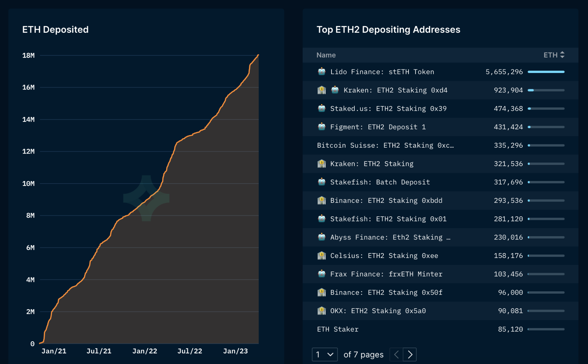Click the ETH Deposited chart title
Screen dimensions: 588x364
tap(55, 29)
